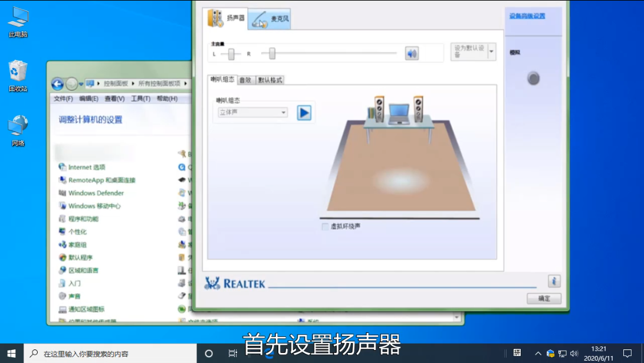Open the Windows Start menu
The image size is (644, 363).
tap(11, 354)
